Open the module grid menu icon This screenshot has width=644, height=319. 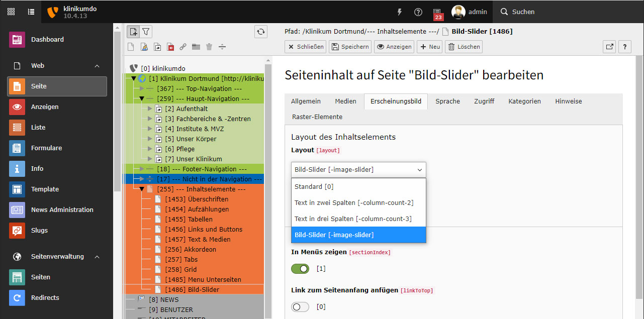click(x=11, y=12)
